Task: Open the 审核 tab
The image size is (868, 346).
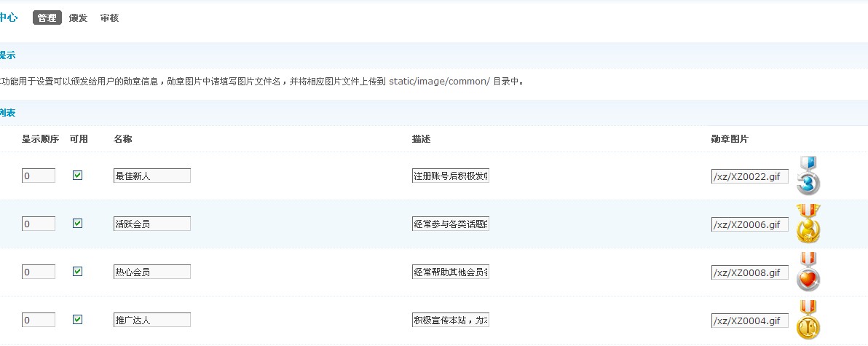Action: [x=110, y=17]
